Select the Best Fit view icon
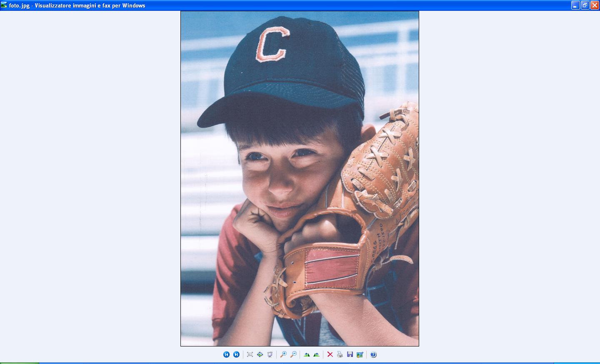 coord(250,354)
